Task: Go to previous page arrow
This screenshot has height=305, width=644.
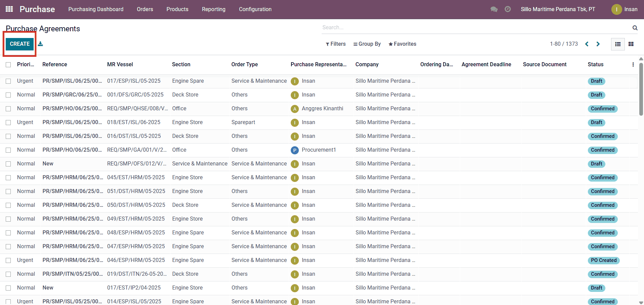Action: pyautogui.click(x=587, y=44)
